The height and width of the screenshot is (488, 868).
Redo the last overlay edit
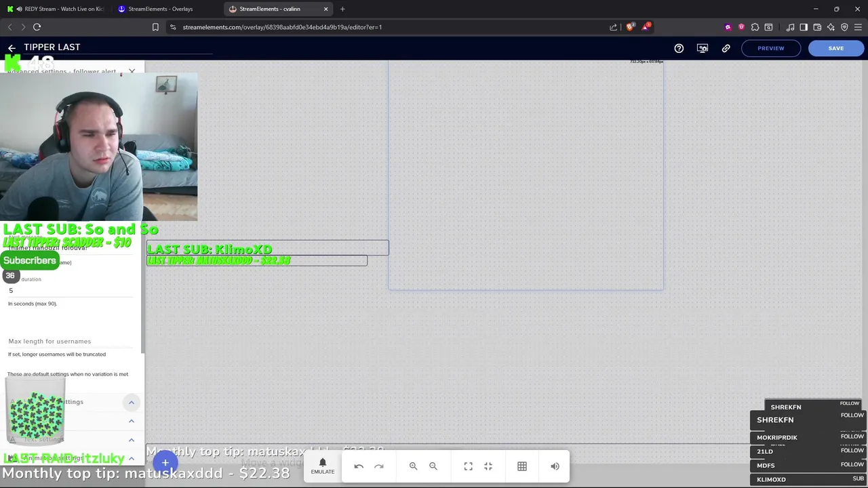(379, 466)
